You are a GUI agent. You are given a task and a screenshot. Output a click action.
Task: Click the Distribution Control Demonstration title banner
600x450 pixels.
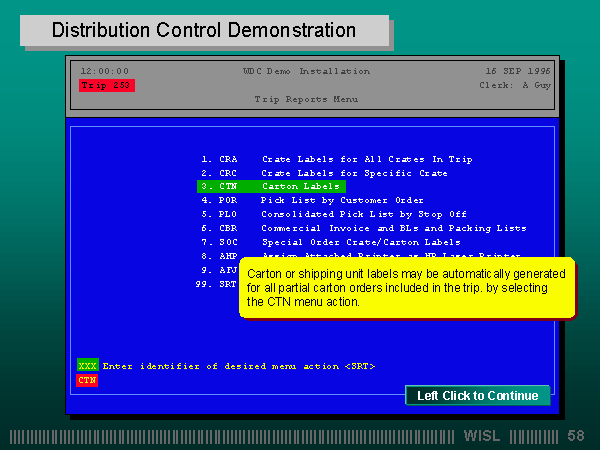click(204, 31)
